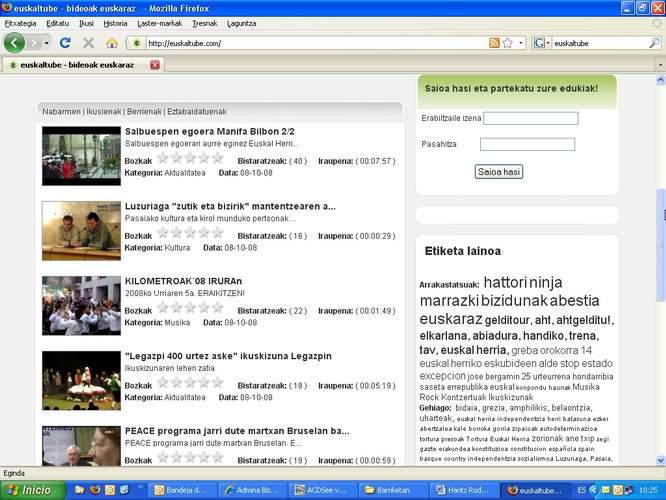This screenshot has width=666, height=500.
Task: Open the back/forward history dropdown arrow
Action: (x=46, y=43)
